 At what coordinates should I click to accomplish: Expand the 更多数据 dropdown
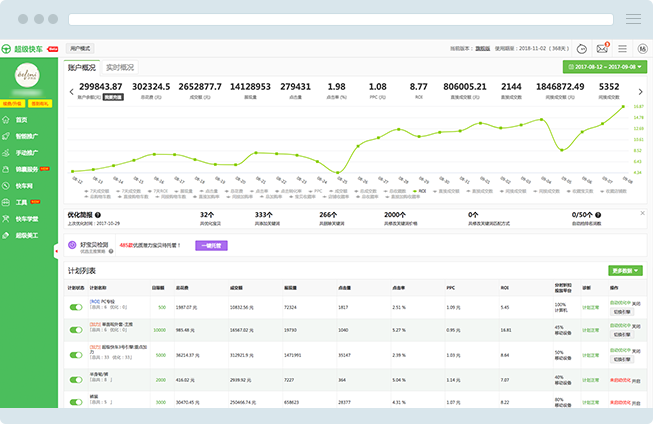point(625,270)
